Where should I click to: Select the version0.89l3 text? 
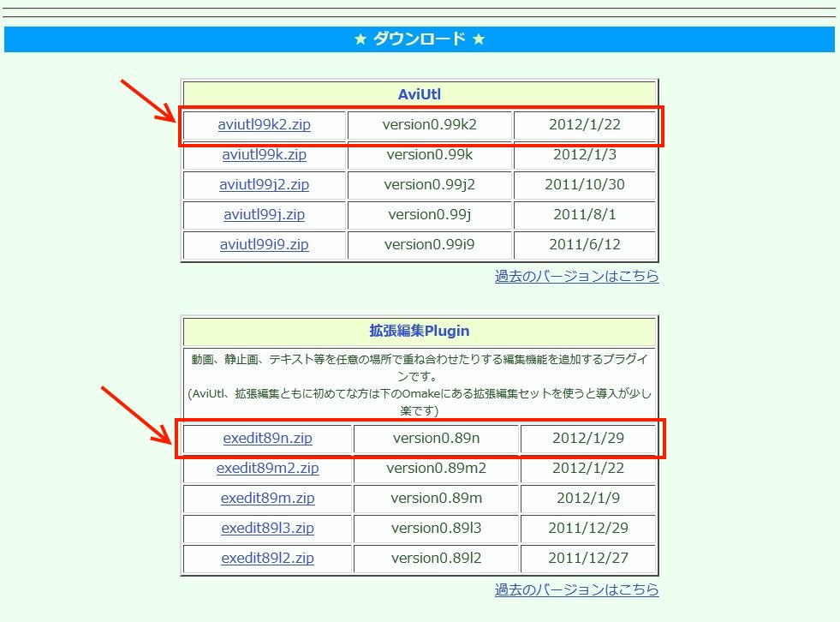coord(436,528)
